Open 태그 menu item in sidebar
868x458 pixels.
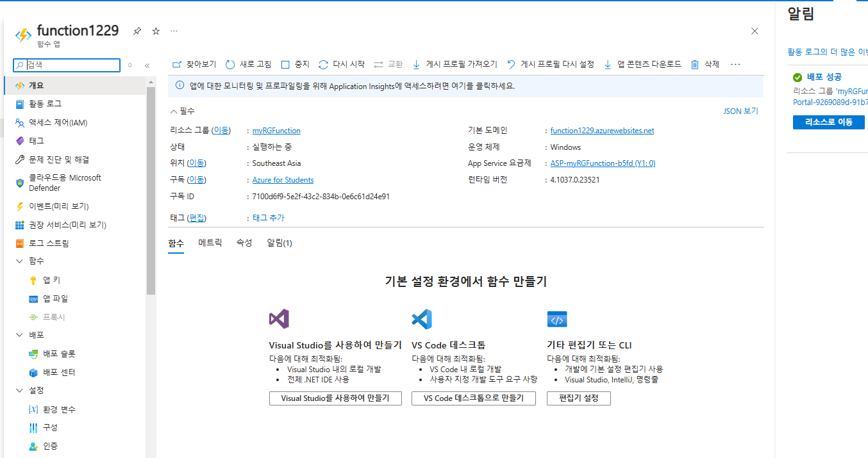click(74, 141)
